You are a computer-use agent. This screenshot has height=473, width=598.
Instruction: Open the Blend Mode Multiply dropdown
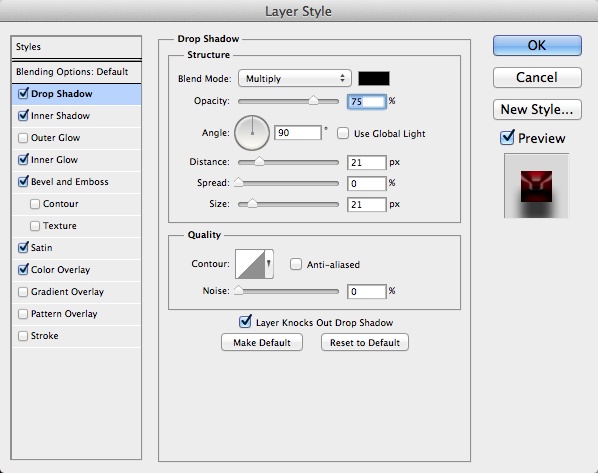point(294,79)
